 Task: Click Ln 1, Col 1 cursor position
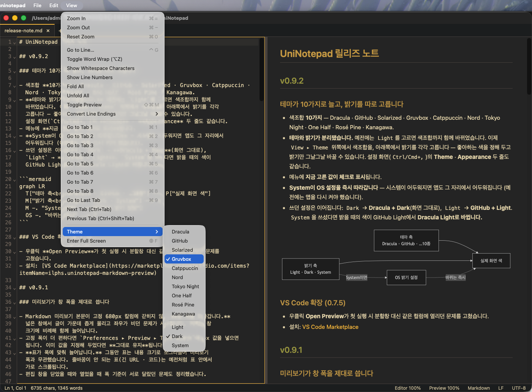(15, 388)
